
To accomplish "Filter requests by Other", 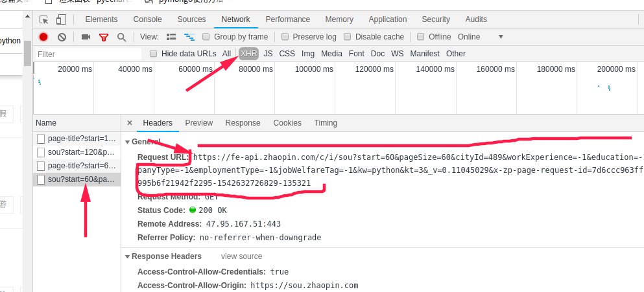I will tap(456, 54).
